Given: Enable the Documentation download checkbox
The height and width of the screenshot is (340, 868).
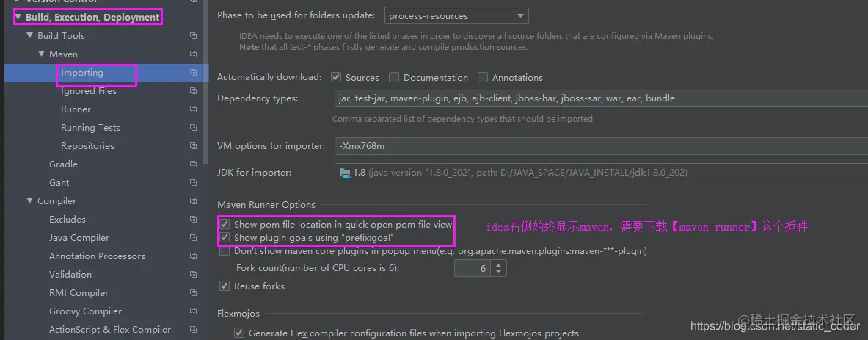Looking at the screenshot, I should [393, 77].
